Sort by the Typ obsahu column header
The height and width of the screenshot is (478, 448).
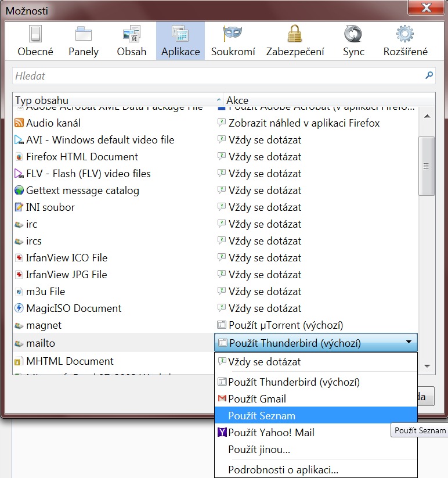[x=118, y=100]
